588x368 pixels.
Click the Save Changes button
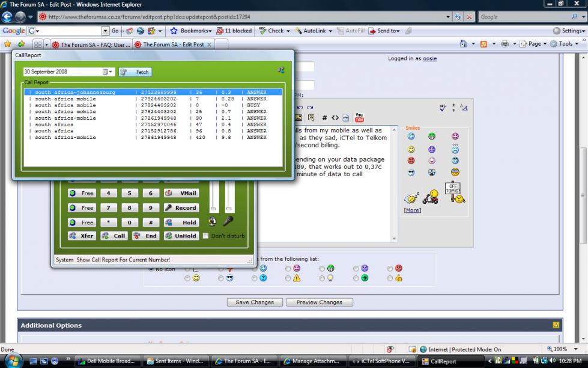tap(255, 302)
